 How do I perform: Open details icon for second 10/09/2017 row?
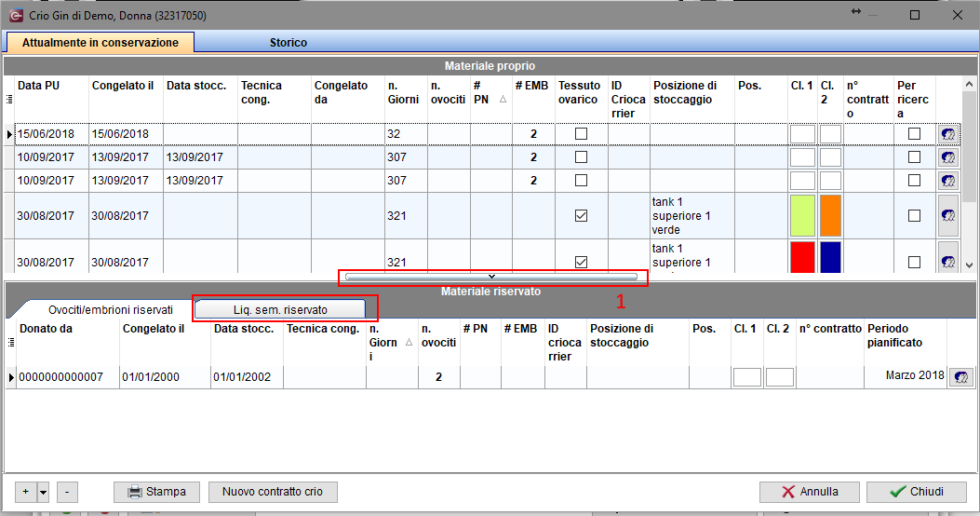[x=947, y=181]
